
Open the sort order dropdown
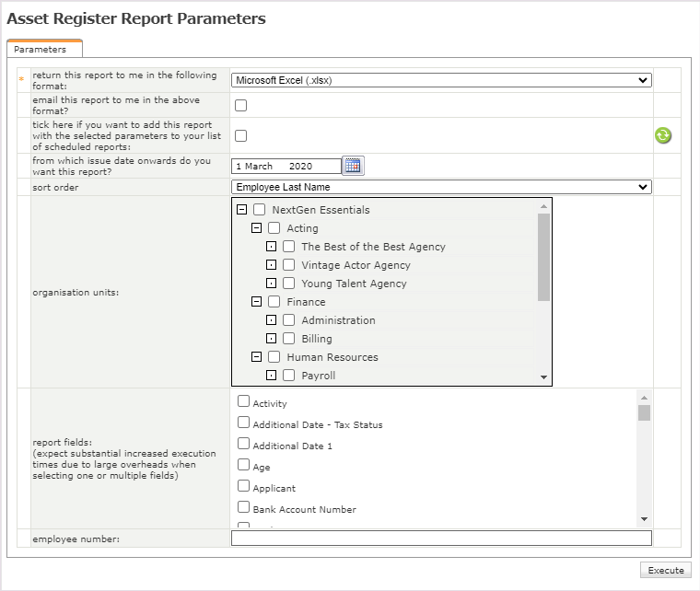(441, 187)
